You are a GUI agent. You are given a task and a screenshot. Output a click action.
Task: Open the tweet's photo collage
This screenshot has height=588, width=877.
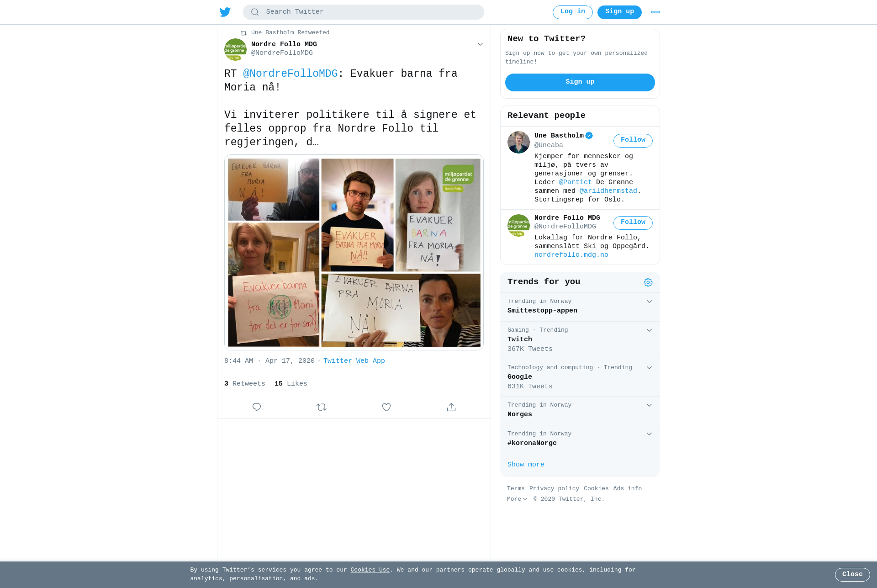tap(354, 252)
